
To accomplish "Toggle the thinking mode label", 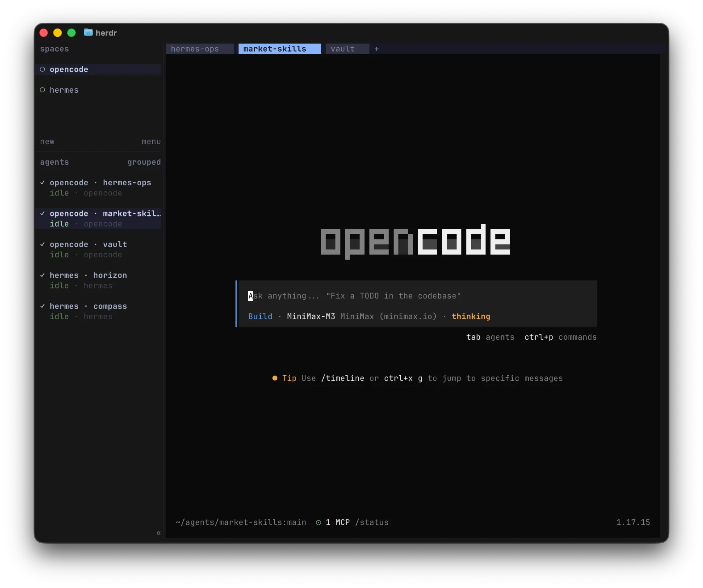I will pos(470,316).
